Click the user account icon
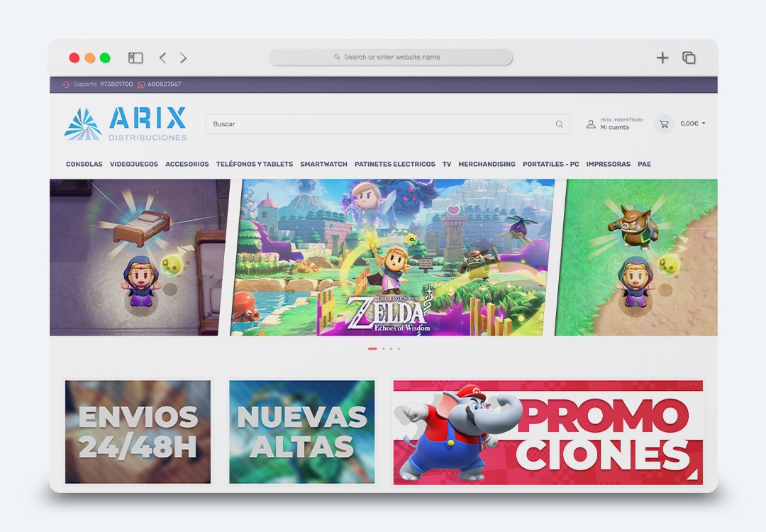766x532 pixels. [591, 124]
